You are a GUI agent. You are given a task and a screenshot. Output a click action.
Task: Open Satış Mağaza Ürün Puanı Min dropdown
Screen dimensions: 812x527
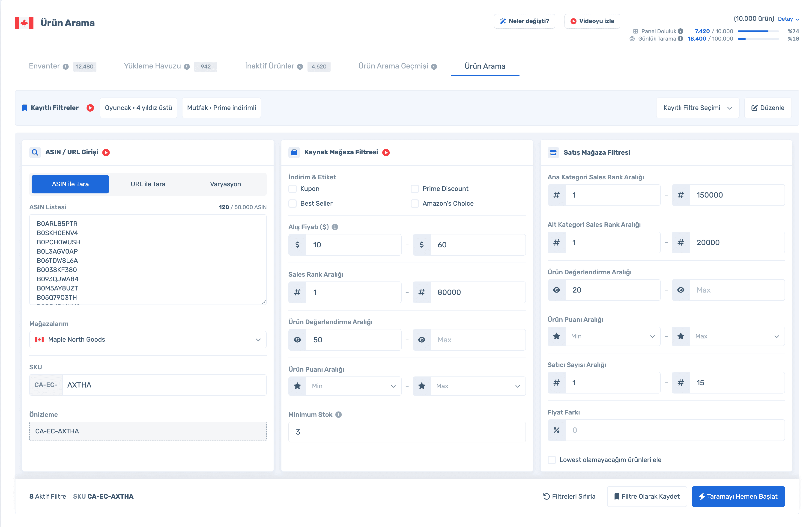tap(613, 336)
